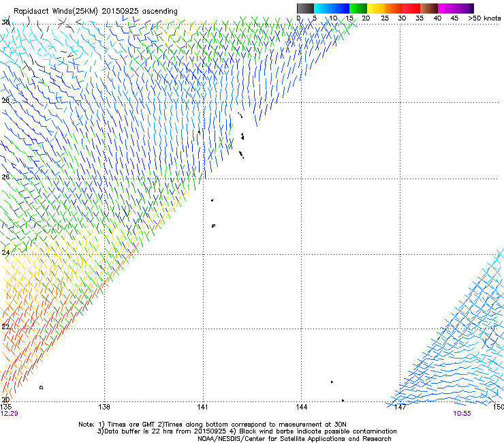
Task: Click the latitude label 24
Action: (5, 253)
